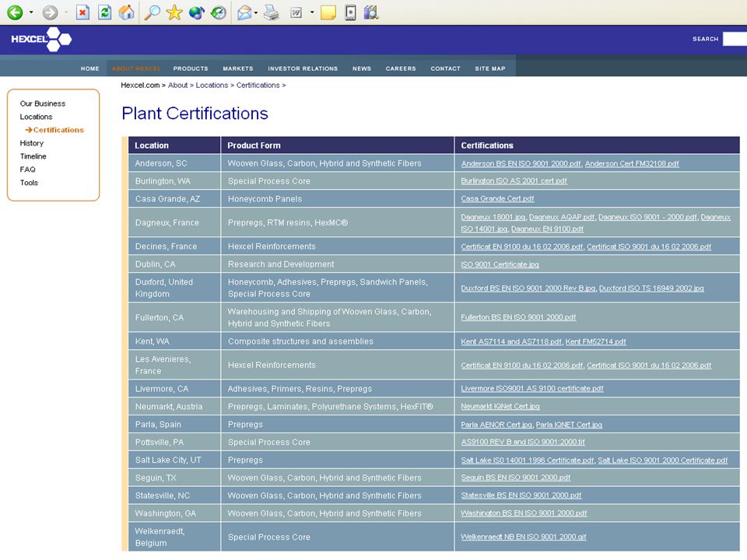Open Media globe with note icon

[196, 12]
